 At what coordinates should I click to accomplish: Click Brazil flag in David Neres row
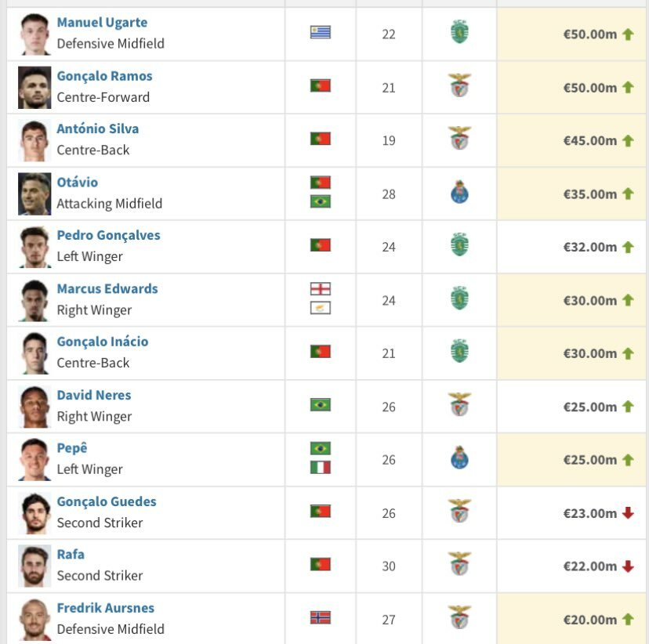point(321,404)
